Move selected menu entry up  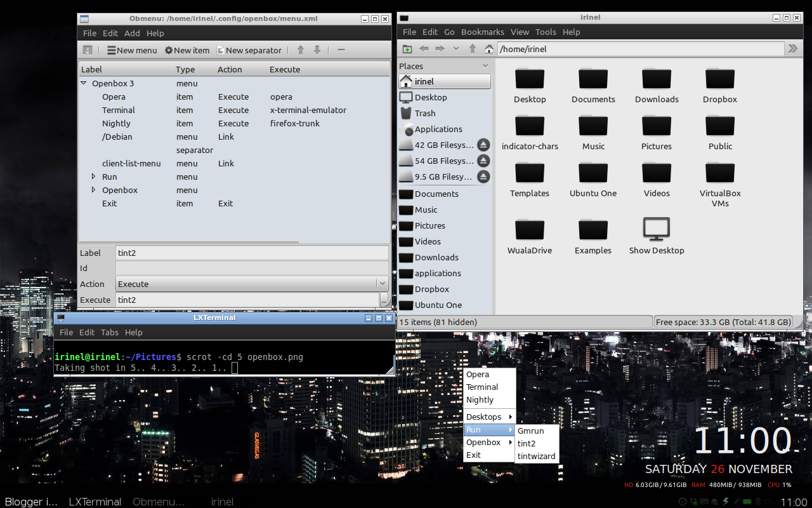pyautogui.click(x=300, y=50)
